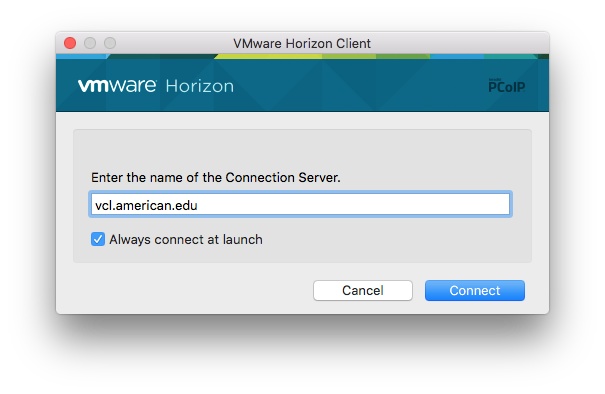Close the VMware Horizon Client window

pyautogui.click(x=70, y=43)
